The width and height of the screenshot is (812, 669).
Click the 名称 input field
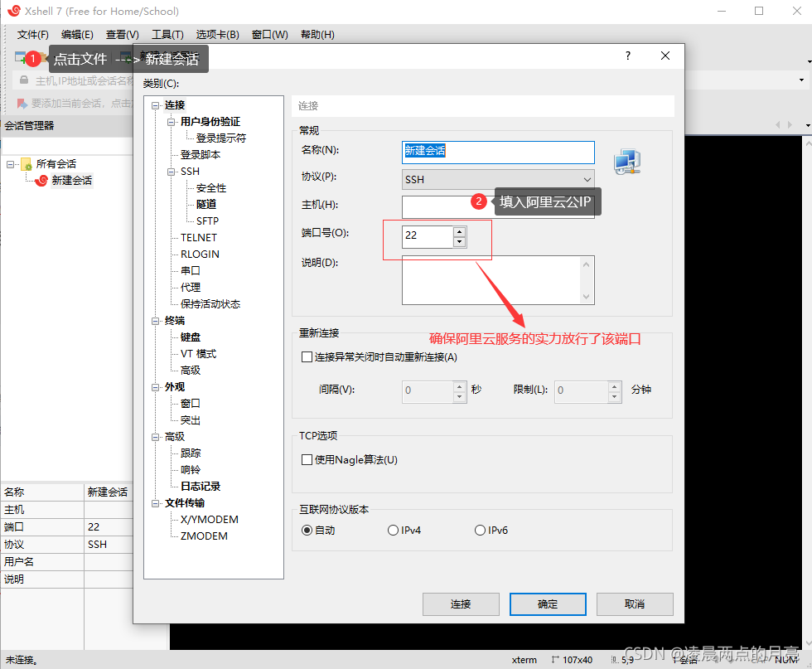click(x=498, y=152)
